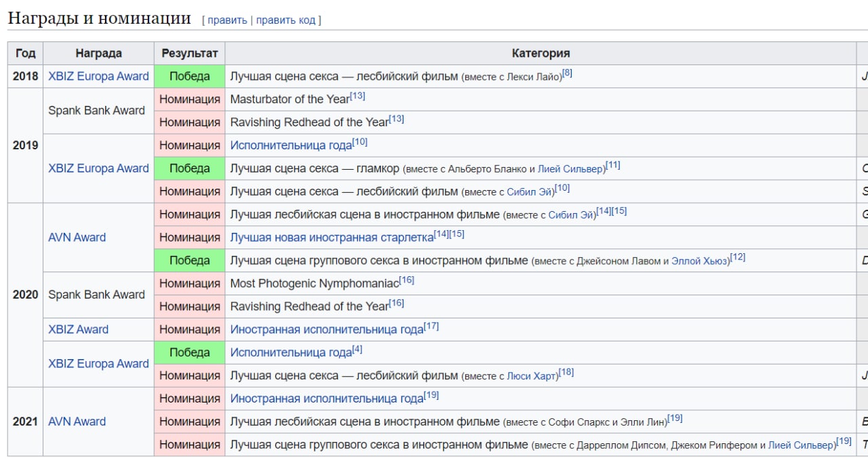The height and width of the screenshot is (465, 868).
Task: Select the 2018 year cell
Action: point(25,76)
